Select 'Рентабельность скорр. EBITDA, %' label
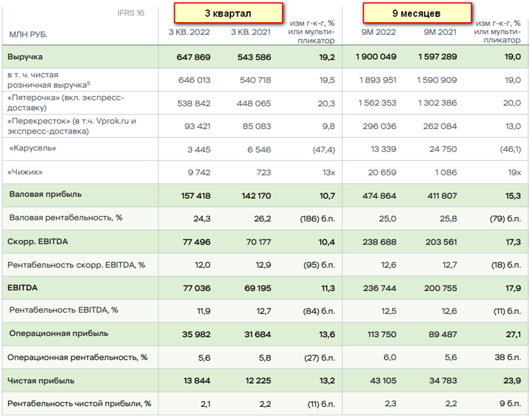Viewport: 529px width, 420px height. click(76, 265)
